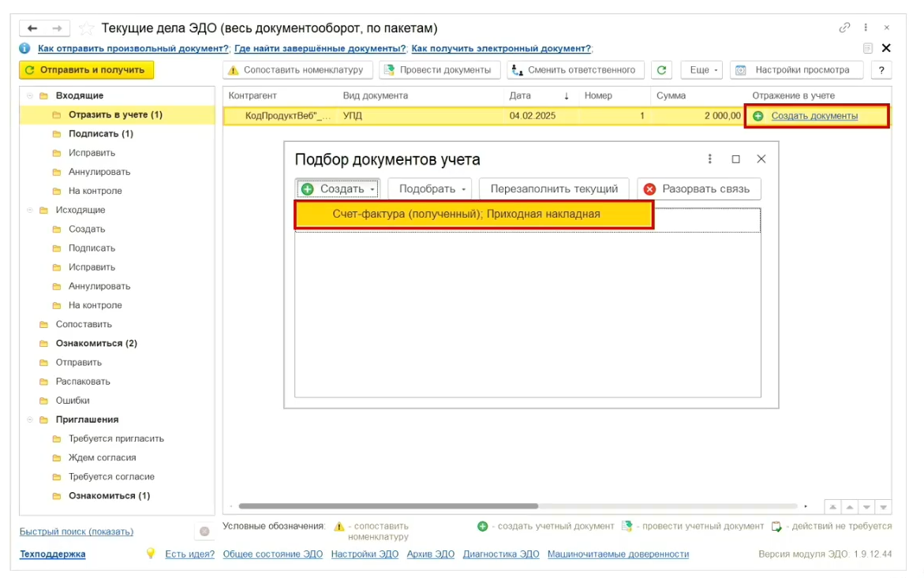Open the Еще dropdown menu
This screenshot has height=578, width=924.
[x=700, y=70]
